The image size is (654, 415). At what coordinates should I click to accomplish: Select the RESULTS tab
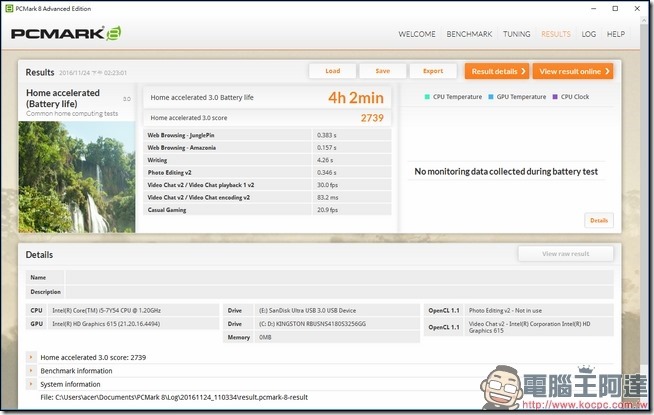pos(556,34)
